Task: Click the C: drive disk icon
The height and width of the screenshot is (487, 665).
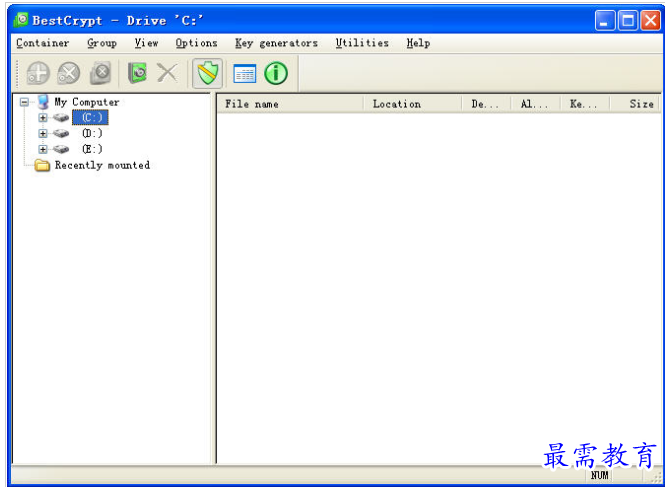Action: pyautogui.click(x=61, y=118)
